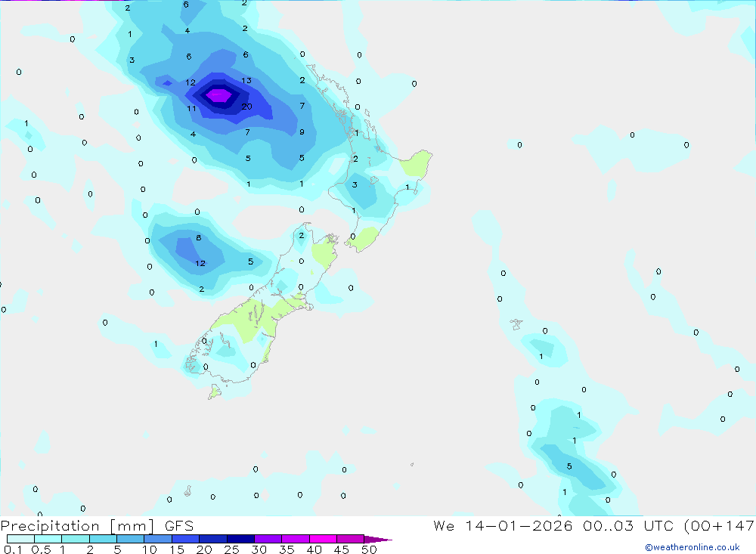The width and height of the screenshot is (756, 554).
Task: Click the '15' legend scale label
Action: click(x=177, y=549)
